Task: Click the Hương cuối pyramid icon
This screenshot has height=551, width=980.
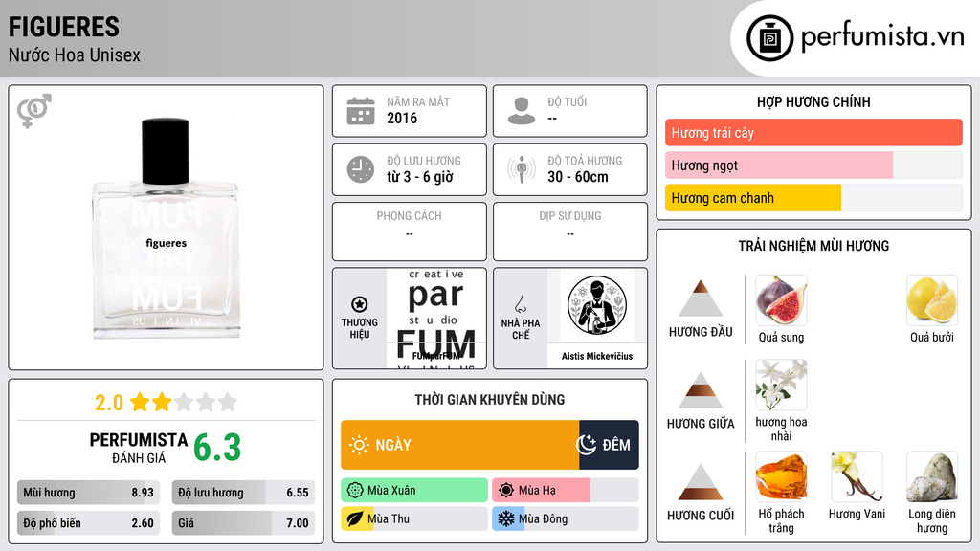Action: (701, 482)
